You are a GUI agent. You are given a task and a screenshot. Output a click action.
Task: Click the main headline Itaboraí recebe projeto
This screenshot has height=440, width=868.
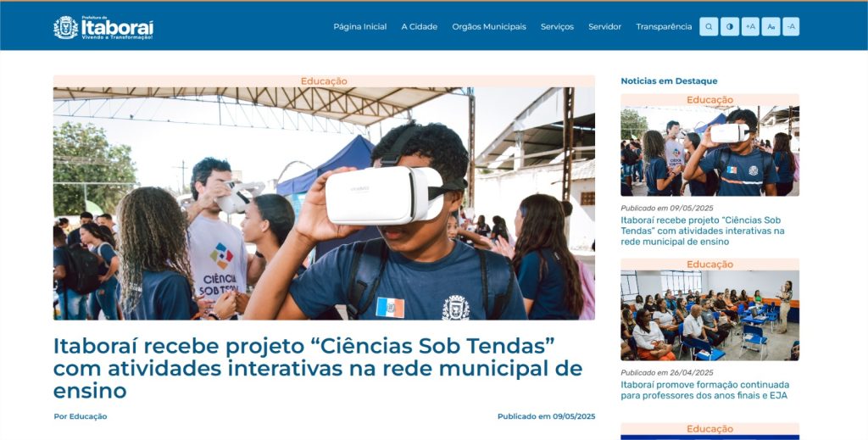pyautogui.click(x=318, y=368)
